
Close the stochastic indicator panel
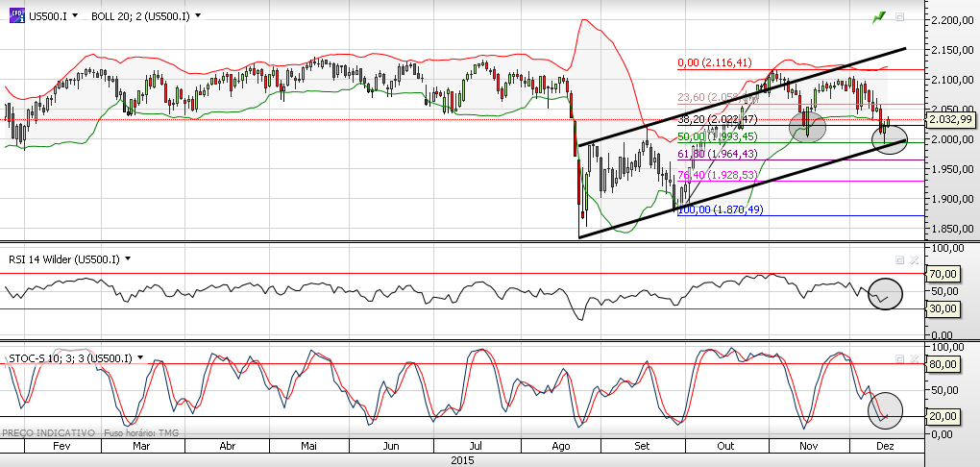tap(913, 358)
